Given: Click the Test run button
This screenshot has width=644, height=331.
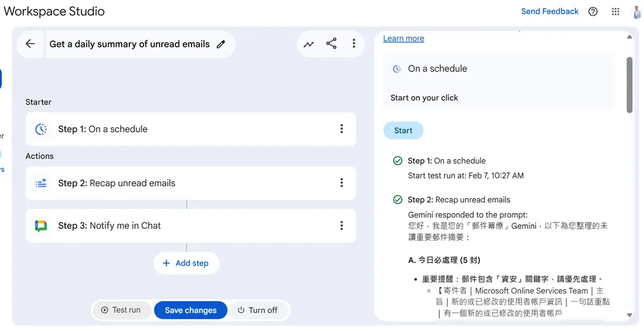Looking at the screenshot, I should [x=122, y=310].
